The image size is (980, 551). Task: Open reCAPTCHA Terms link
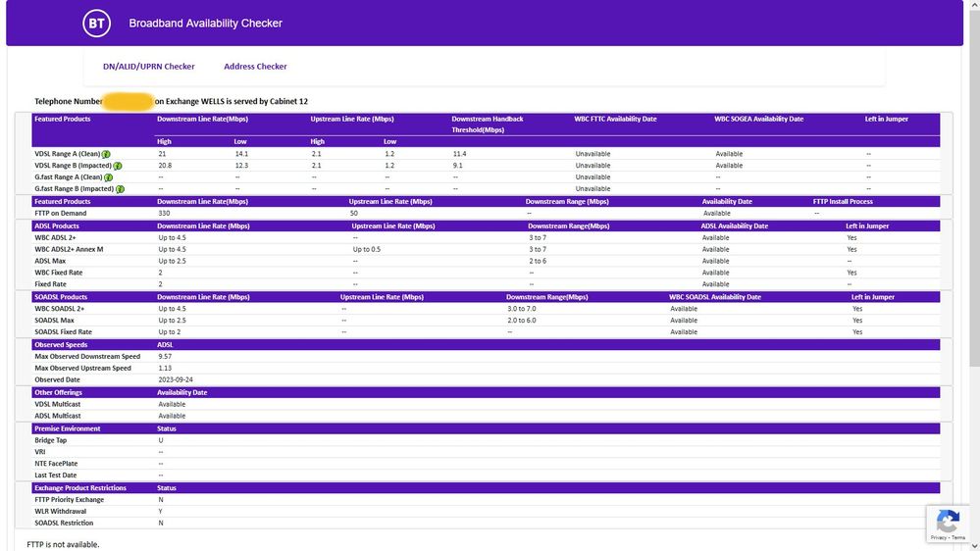[x=958, y=538]
